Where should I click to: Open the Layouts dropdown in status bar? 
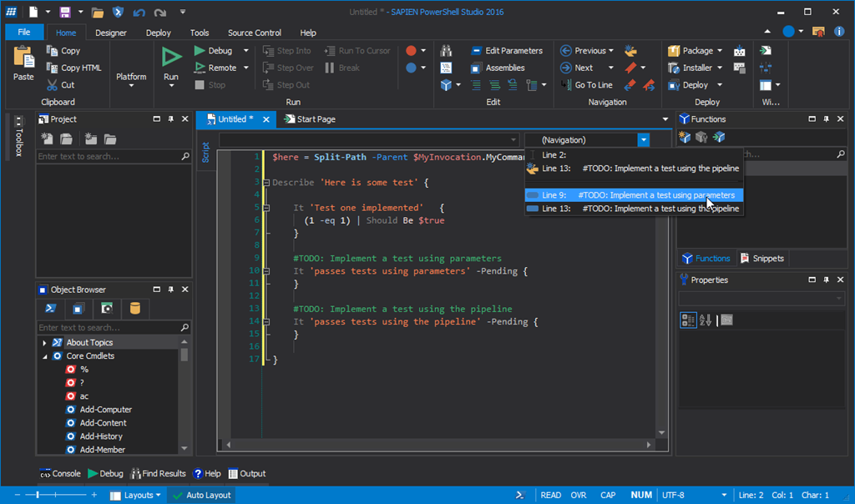(136, 496)
